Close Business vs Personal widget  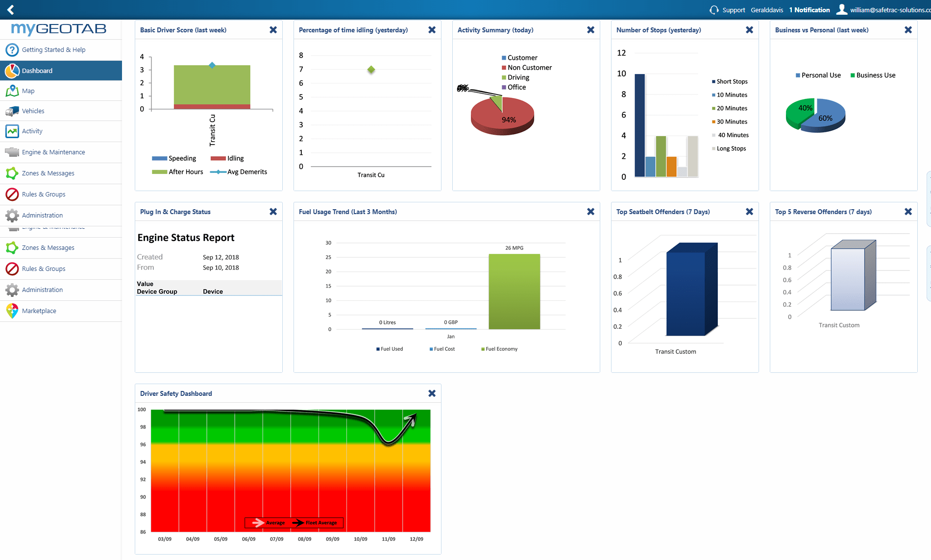[908, 30]
